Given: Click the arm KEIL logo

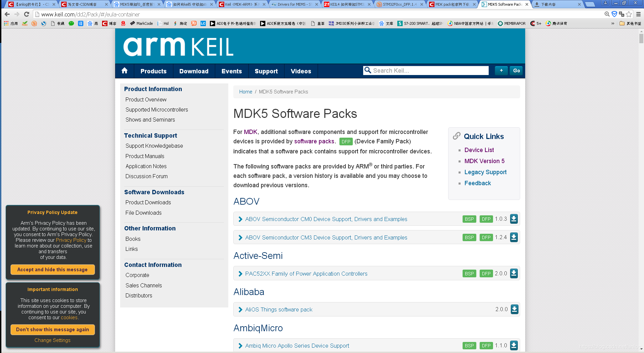Looking at the screenshot, I should [x=178, y=47].
